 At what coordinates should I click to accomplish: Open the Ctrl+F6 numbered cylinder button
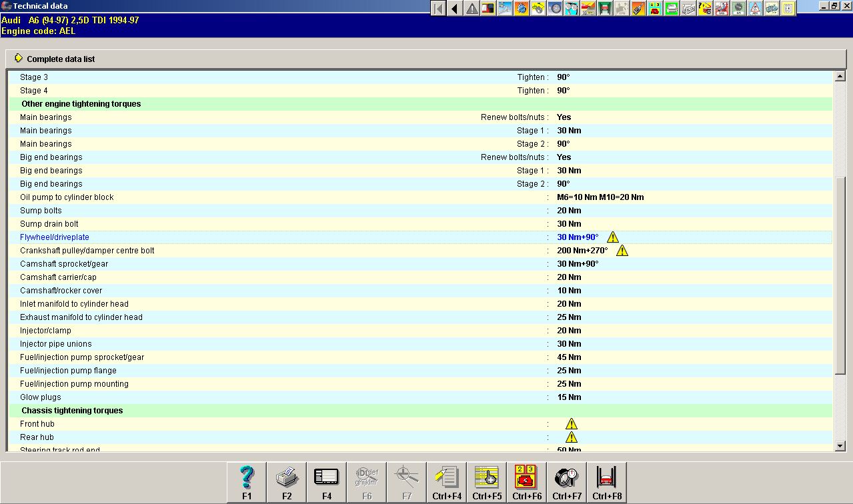(527, 483)
